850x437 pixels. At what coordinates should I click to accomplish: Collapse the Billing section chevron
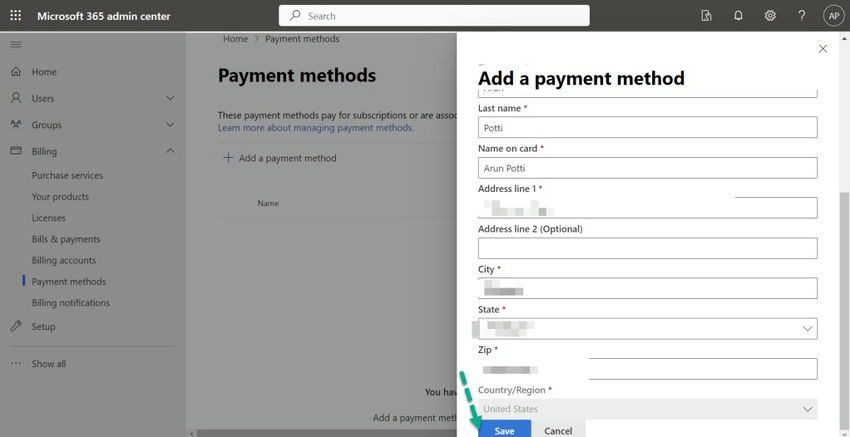click(x=170, y=151)
